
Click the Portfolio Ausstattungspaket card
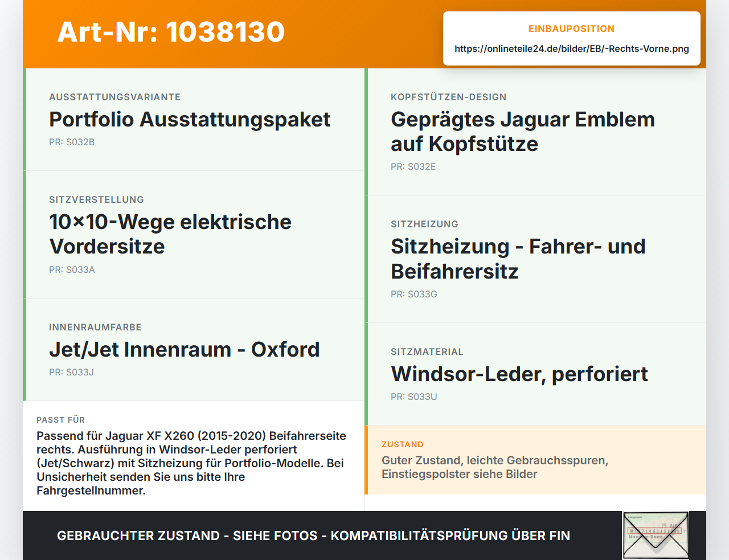194,120
